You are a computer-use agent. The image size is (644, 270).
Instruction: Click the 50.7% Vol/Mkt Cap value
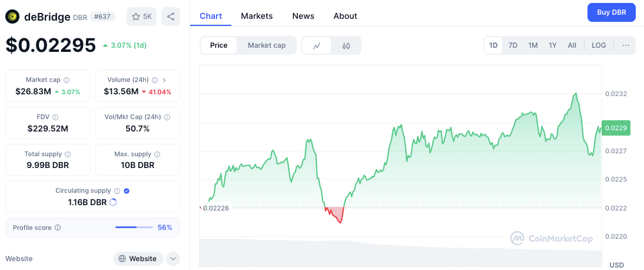[137, 129]
